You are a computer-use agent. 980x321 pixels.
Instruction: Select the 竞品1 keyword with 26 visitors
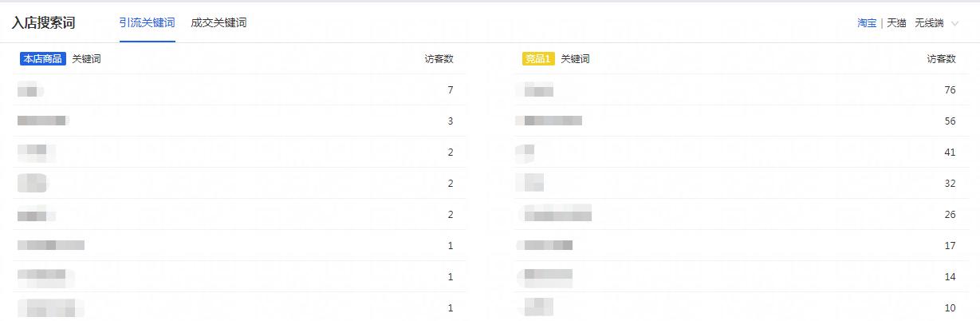point(556,214)
